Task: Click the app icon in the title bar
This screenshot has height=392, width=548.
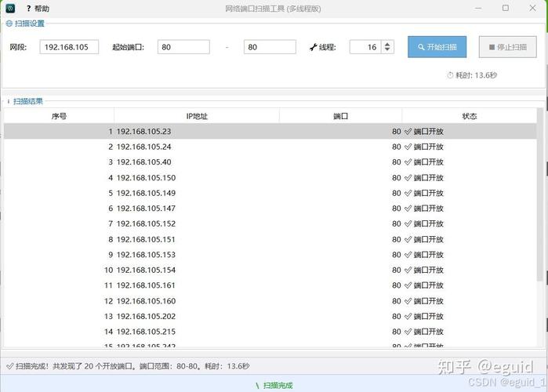Action: point(10,8)
